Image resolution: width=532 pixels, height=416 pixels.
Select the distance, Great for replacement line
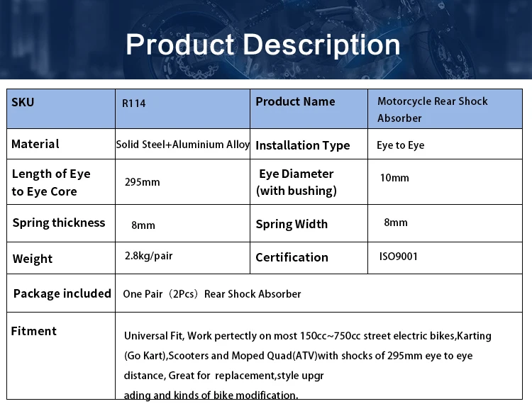tap(223, 376)
